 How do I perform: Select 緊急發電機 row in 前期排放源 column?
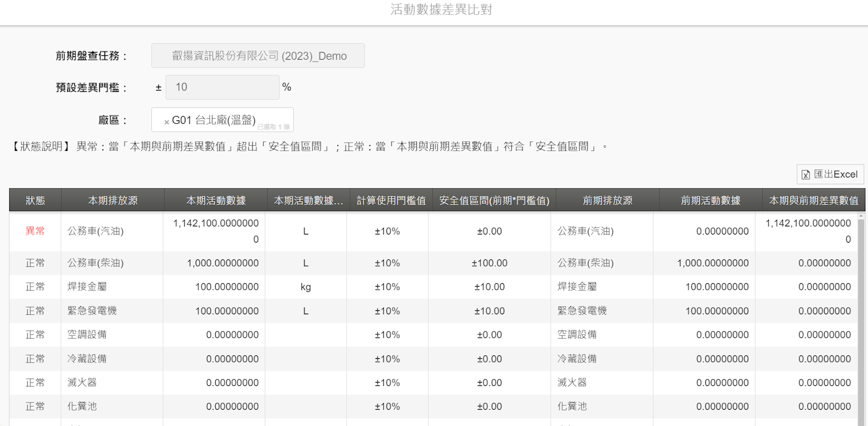[x=582, y=311]
